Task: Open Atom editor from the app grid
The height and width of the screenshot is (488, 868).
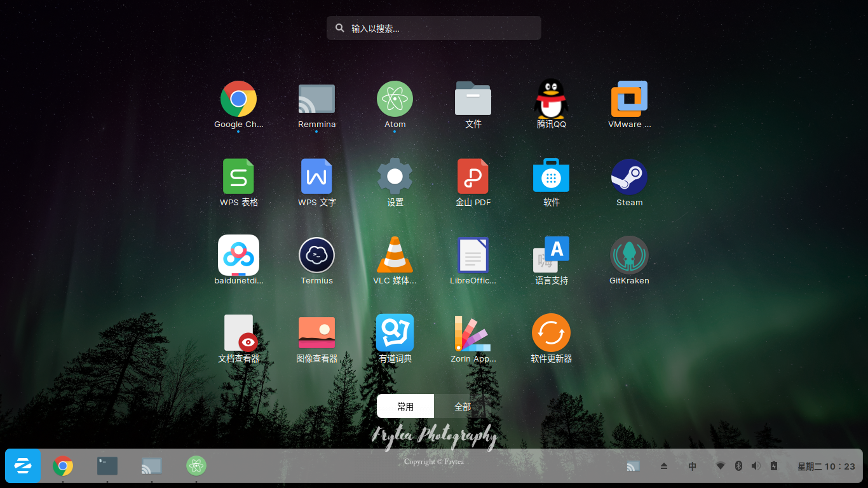Action: click(x=395, y=99)
